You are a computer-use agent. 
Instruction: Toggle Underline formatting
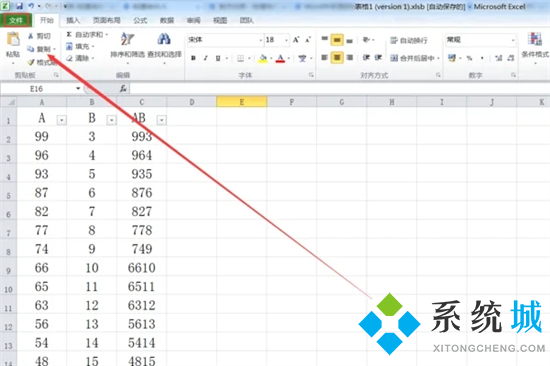(x=218, y=58)
